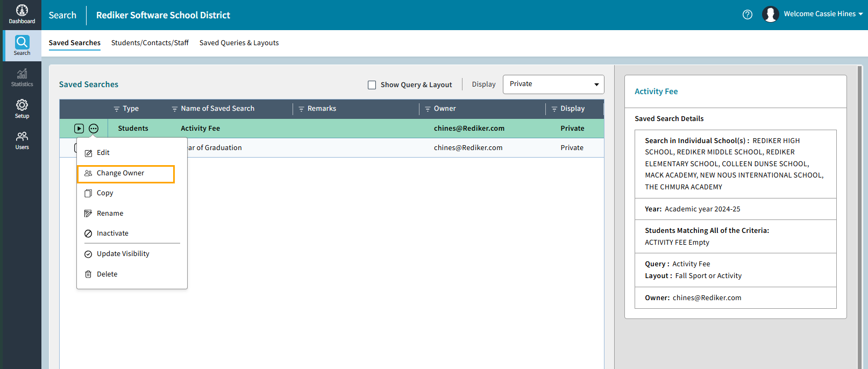Image resolution: width=868 pixels, height=369 pixels.
Task: Open the Users icon in sidebar
Action: point(22,137)
